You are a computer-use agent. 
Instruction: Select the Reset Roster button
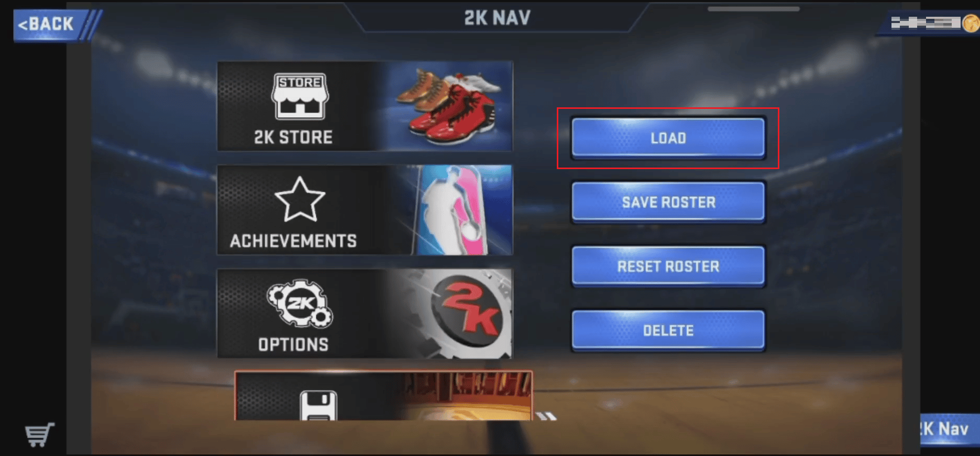click(668, 266)
